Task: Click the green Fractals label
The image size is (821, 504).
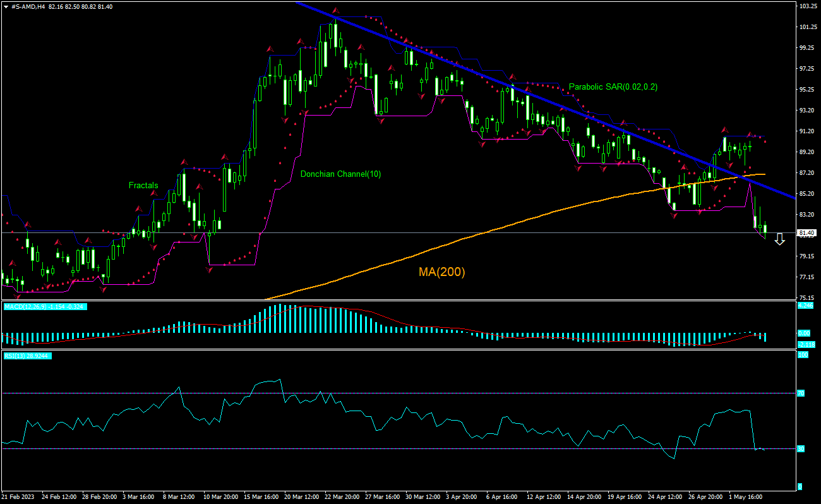Action: click(143, 185)
